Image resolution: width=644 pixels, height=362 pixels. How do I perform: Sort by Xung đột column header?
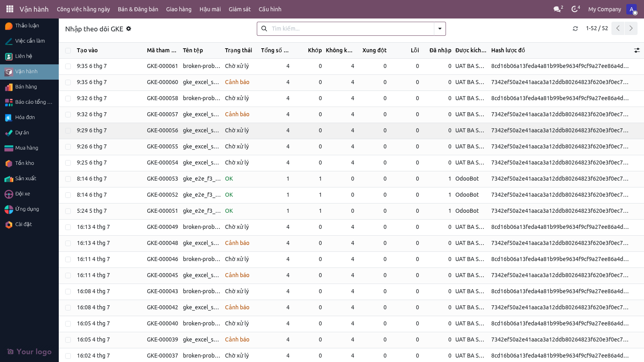pos(374,50)
